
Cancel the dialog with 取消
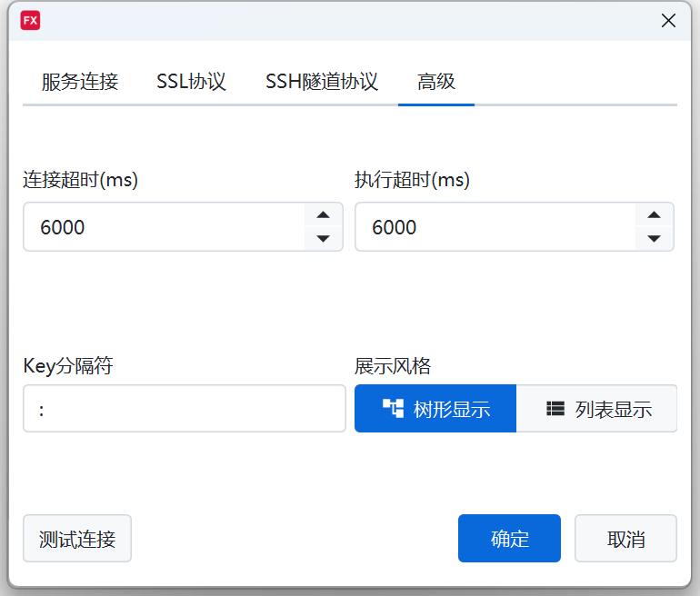point(625,539)
